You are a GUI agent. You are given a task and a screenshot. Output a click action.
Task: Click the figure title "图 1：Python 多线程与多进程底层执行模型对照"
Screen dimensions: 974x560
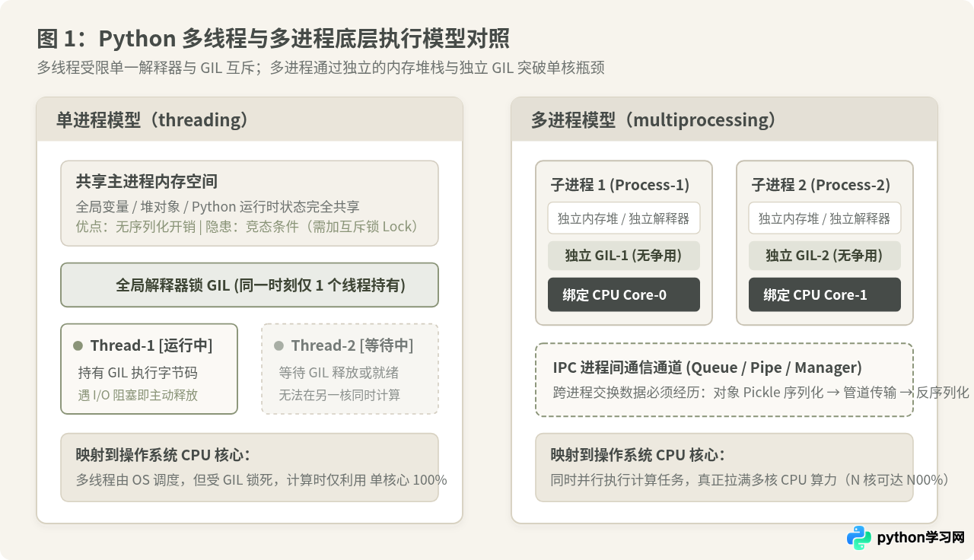click(x=273, y=38)
